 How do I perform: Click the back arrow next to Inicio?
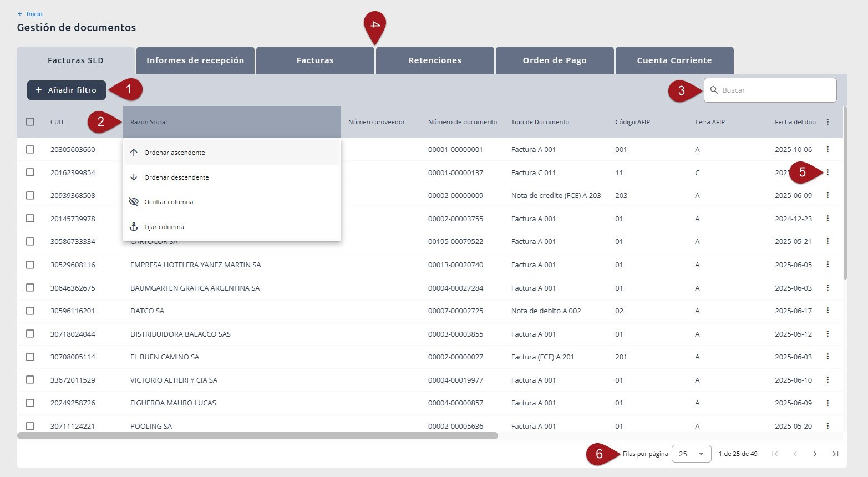pyautogui.click(x=20, y=14)
